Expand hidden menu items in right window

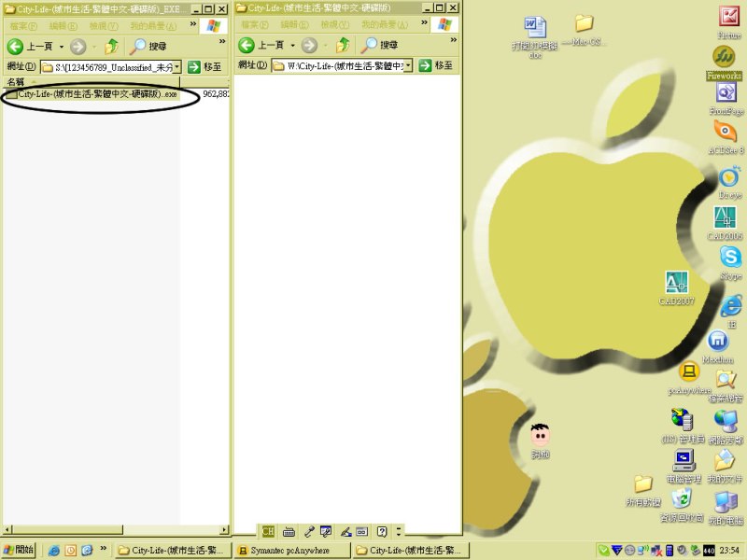coord(425,22)
